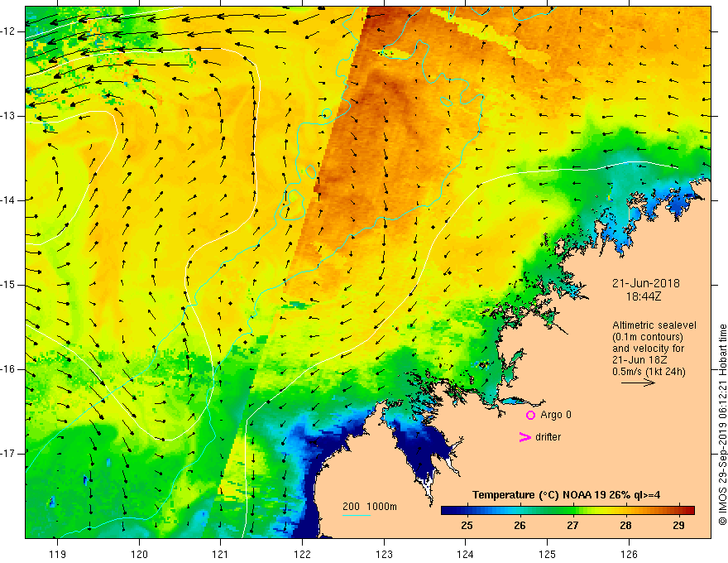Viewport: 728px width, 563px height.
Task: Click the 'and velocity for' text line
Action: click(648, 349)
